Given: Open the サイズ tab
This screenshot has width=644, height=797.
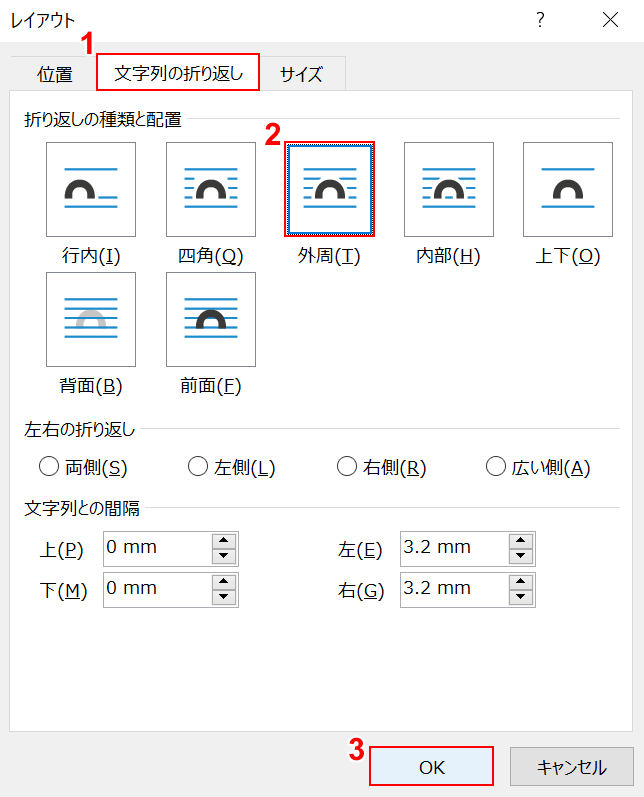Looking at the screenshot, I should point(301,74).
